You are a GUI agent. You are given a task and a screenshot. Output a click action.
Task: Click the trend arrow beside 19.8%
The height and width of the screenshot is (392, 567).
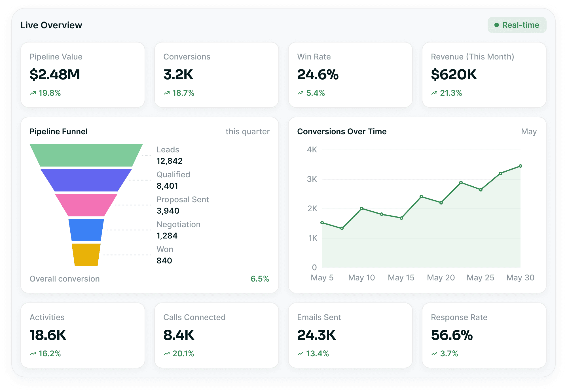click(33, 93)
